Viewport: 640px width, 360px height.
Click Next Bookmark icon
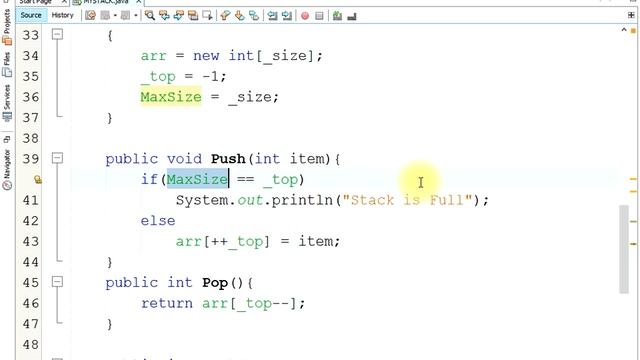(x=240, y=16)
